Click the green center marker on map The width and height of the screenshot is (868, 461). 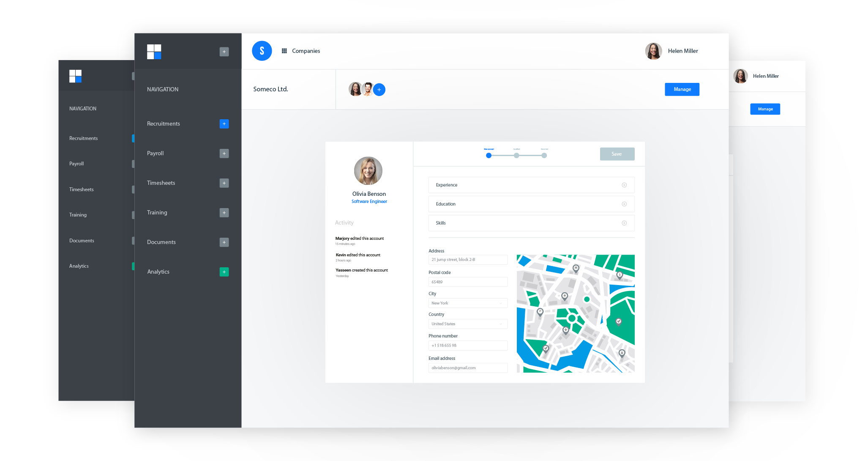point(572,318)
